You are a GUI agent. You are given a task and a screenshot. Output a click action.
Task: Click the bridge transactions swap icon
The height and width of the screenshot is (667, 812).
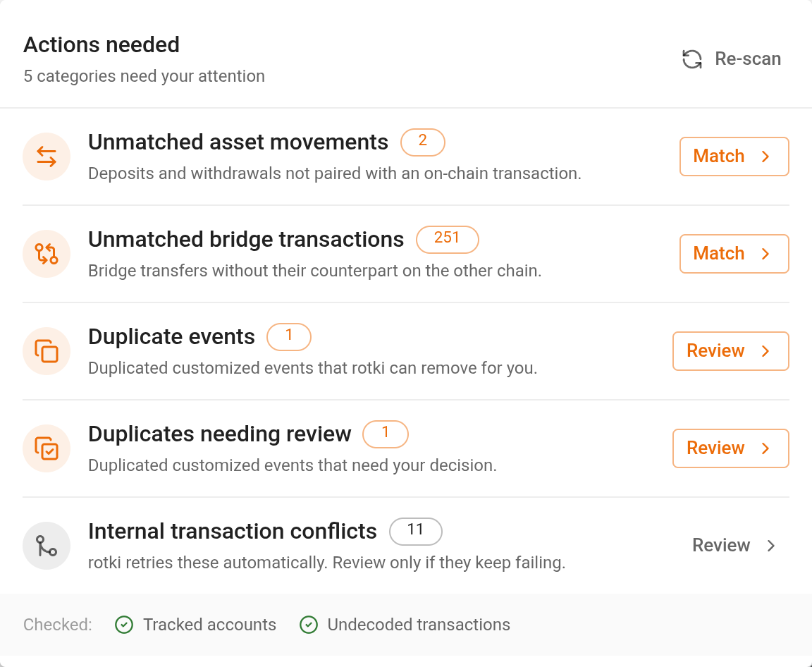(x=47, y=254)
